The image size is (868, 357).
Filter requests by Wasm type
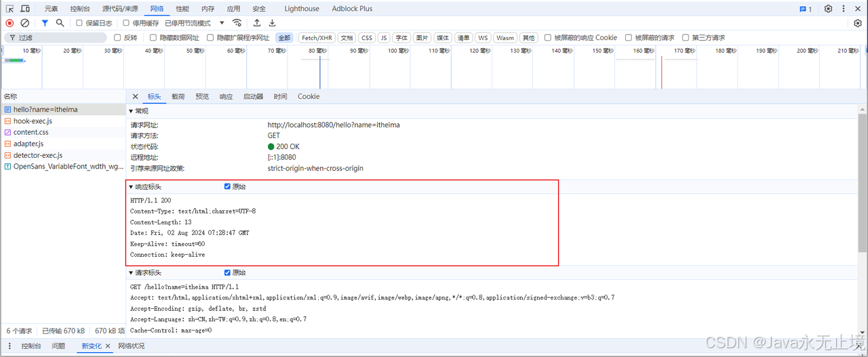pyautogui.click(x=505, y=38)
